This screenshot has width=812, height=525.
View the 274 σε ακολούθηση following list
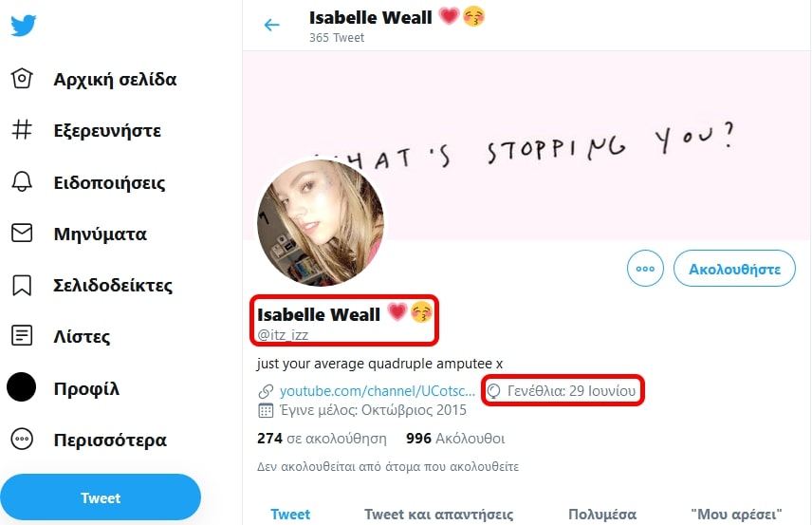[x=322, y=439]
